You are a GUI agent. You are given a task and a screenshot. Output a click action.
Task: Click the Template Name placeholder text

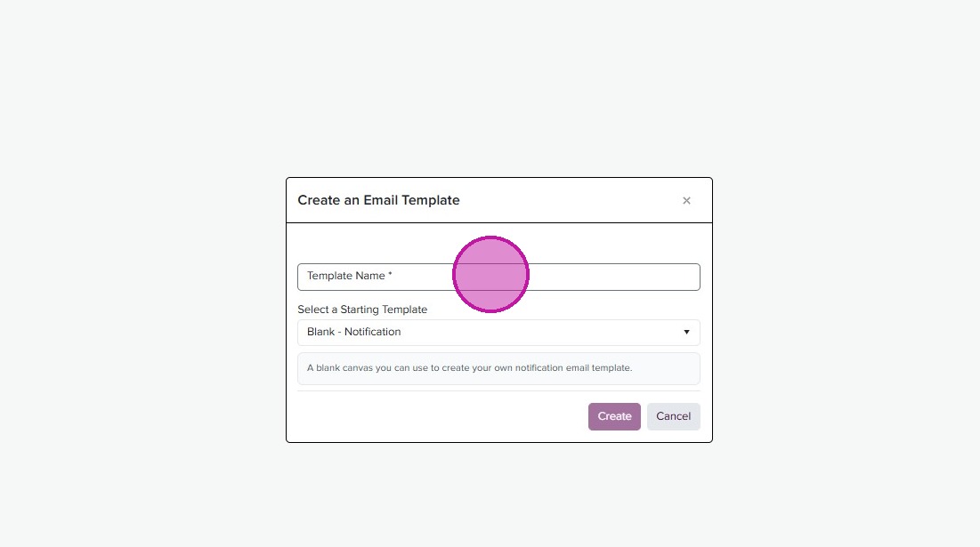[346, 276]
